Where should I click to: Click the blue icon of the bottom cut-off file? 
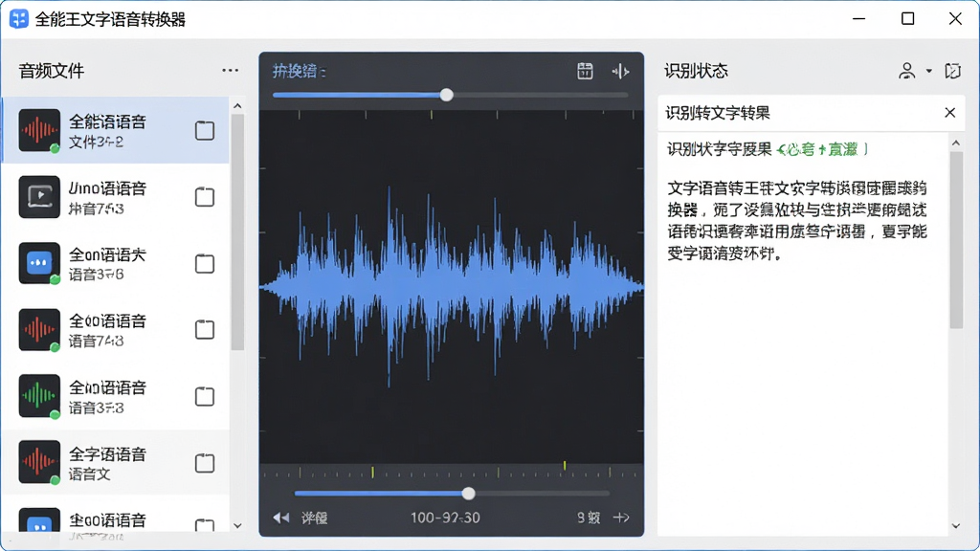point(39,519)
